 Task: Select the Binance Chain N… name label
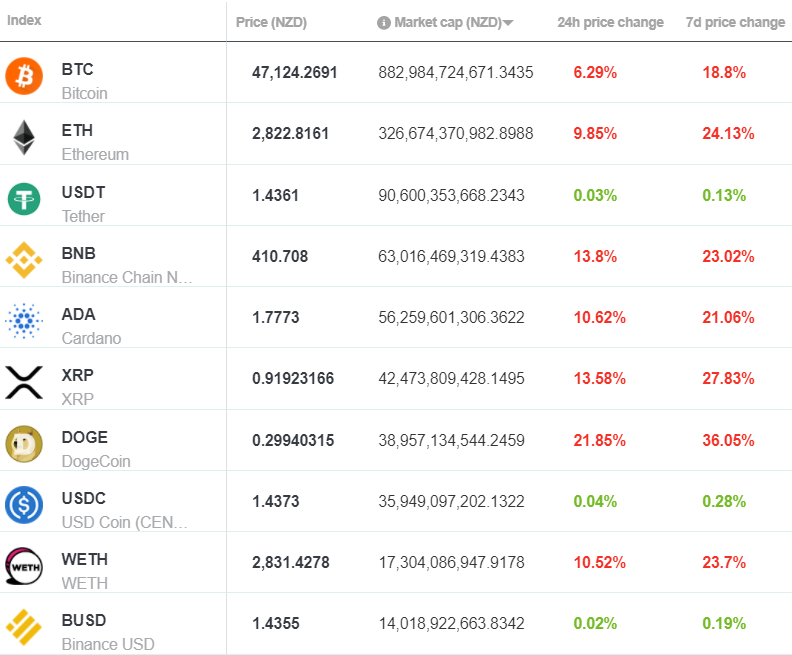[127, 277]
